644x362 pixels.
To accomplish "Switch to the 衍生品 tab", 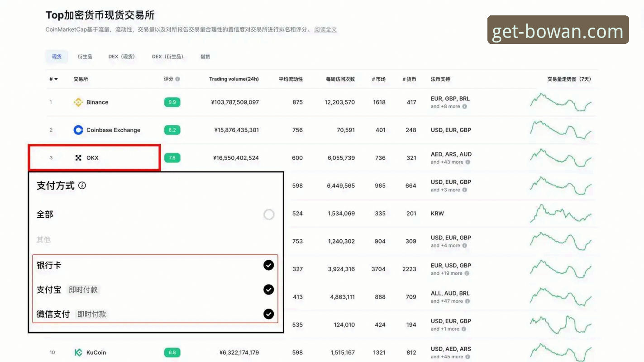I will [85, 57].
